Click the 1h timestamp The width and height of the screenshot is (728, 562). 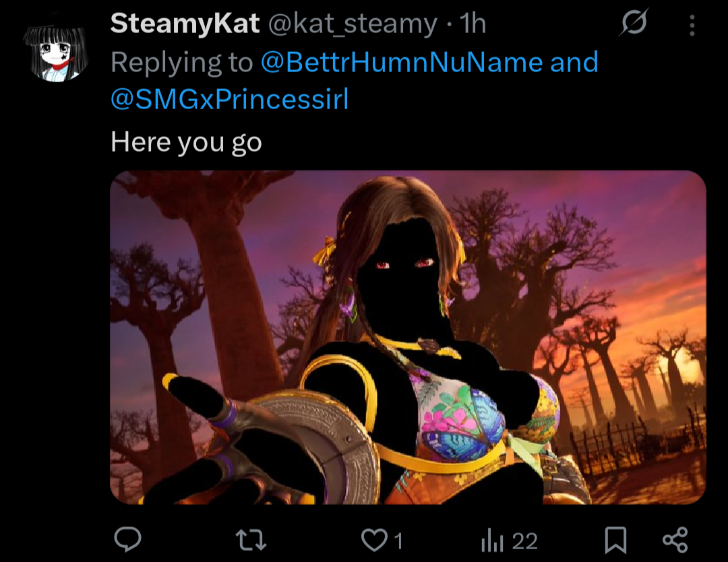coord(472,23)
